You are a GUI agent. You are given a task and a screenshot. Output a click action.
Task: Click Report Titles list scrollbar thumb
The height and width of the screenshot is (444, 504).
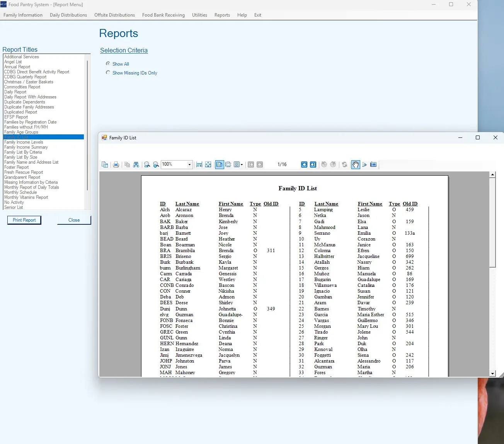(87, 125)
